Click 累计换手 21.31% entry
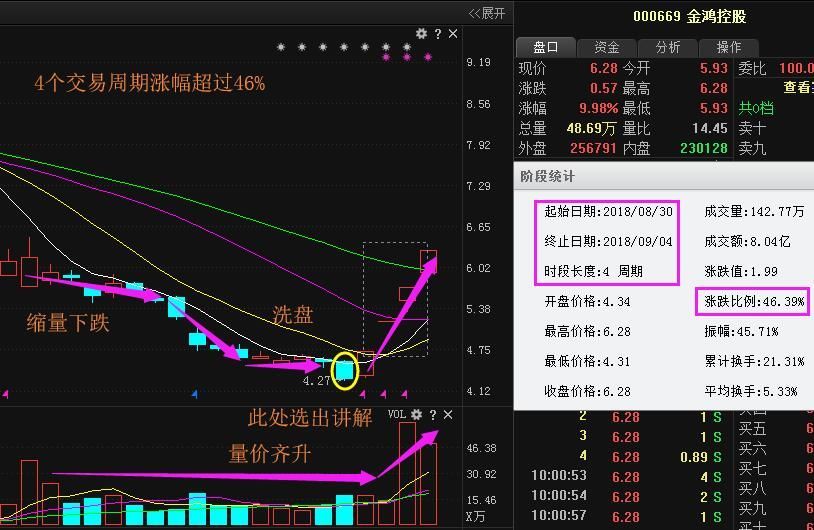This screenshot has width=814, height=530. click(x=754, y=361)
